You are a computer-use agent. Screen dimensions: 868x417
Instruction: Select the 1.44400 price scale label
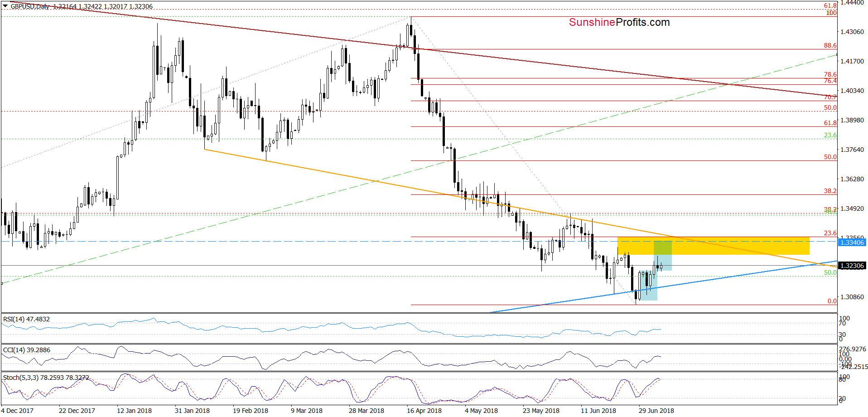pos(852,3)
